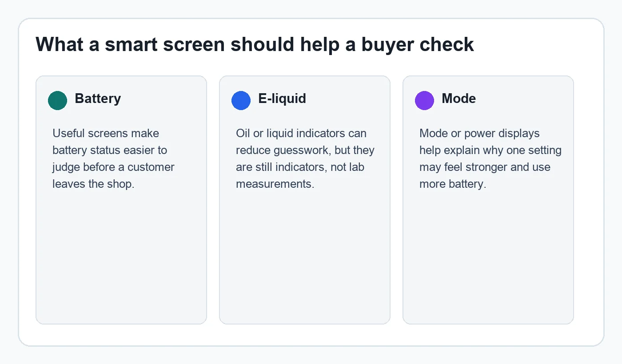This screenshot has height=364, width=622.
Task: Click the line 'Mode or power displays'
Action: 479,133
